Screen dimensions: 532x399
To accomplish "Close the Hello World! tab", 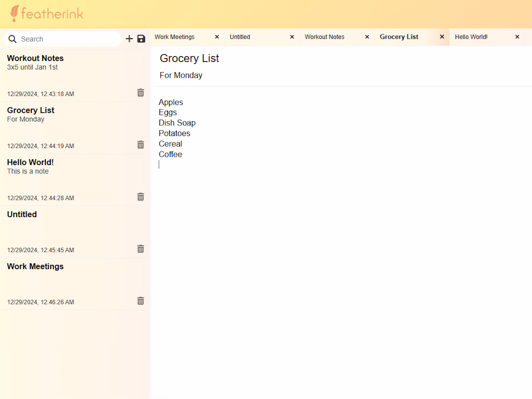I will 517,37.
